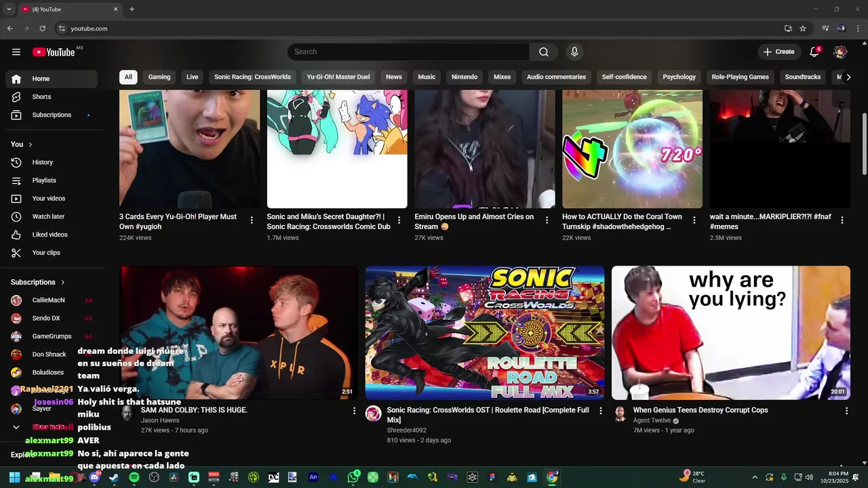Reload the page in Chrome
This screenshot has width=868, height=488.
coord(42,28)
